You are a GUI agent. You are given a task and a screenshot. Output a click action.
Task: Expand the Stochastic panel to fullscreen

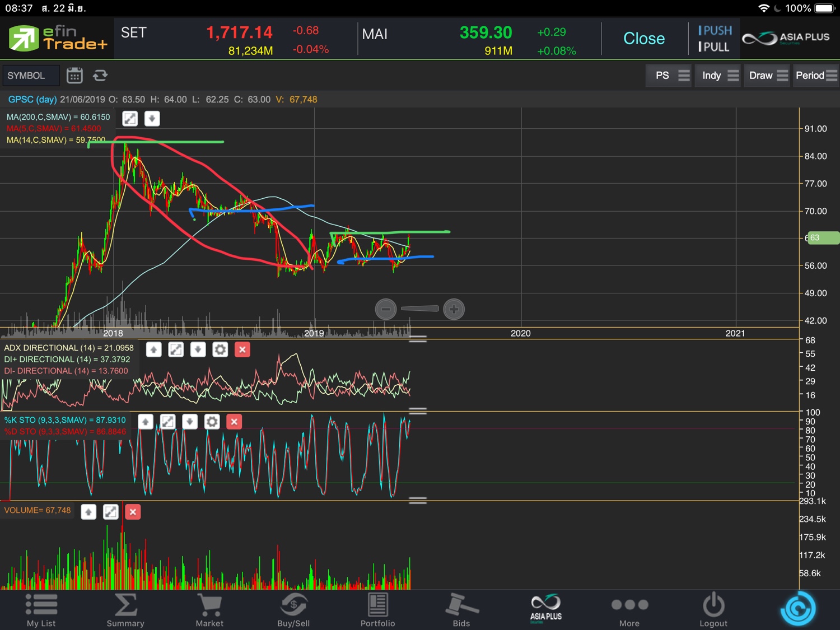(167, 422)
